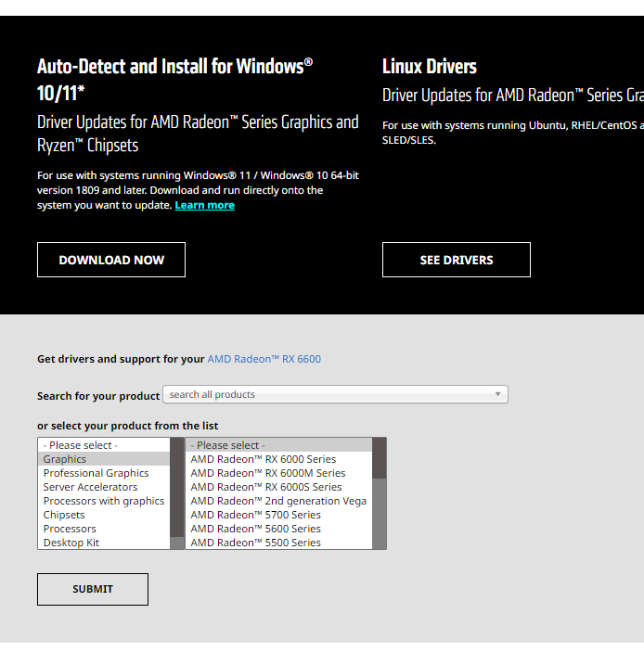The width and height of the screenshot is (644, 652).
Task: Click the SEE DRIVERS button
Action: 457,260
